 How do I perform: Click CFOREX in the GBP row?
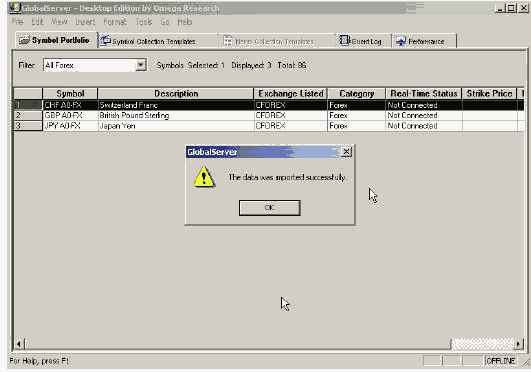pos(291,116)
